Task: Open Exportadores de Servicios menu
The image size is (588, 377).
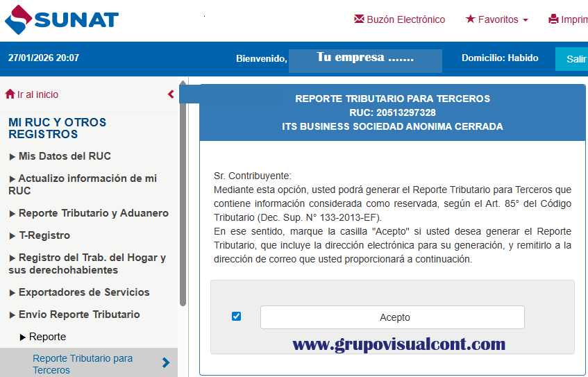Action: coord(84,292)
